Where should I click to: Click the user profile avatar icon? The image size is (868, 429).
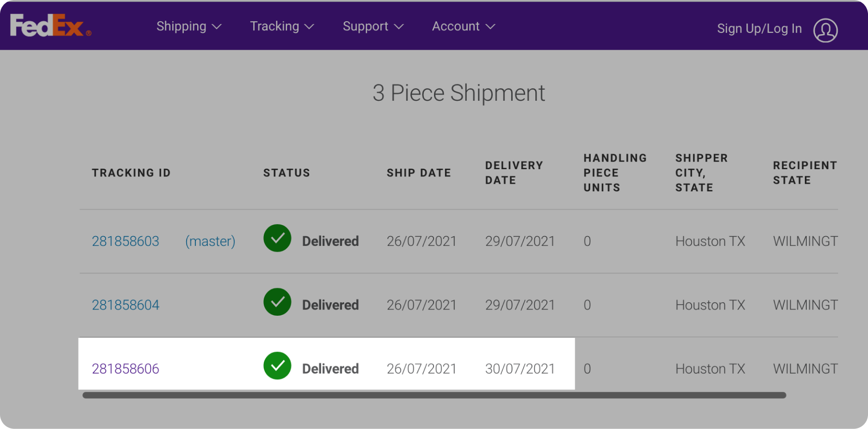pos(825,30)
